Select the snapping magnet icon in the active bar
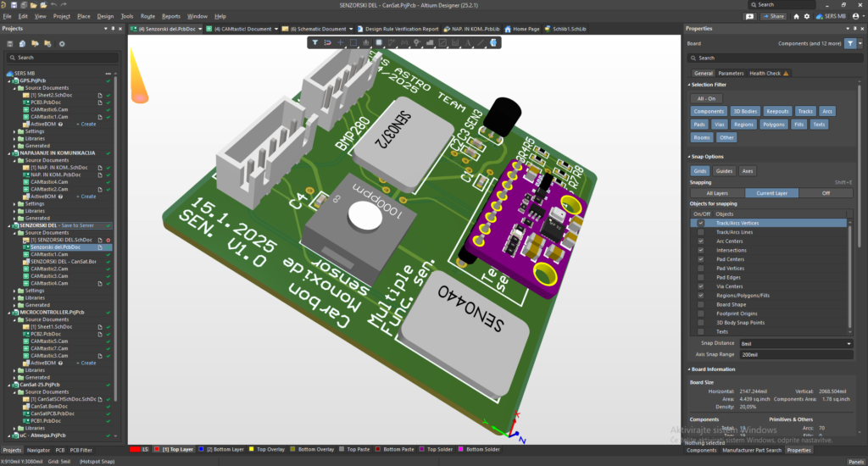Screen dimensions: 868x466 [x=328, y=42]
